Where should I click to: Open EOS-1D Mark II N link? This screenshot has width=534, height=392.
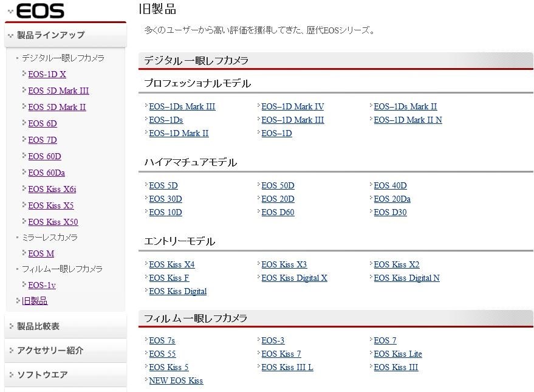pos(408,120)
